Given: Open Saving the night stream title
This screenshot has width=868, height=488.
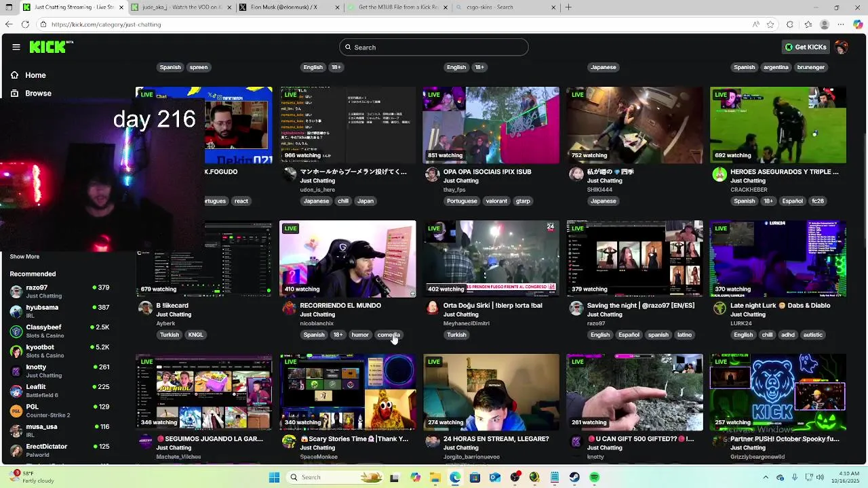Looking at the screenshot, I should 641,306.
